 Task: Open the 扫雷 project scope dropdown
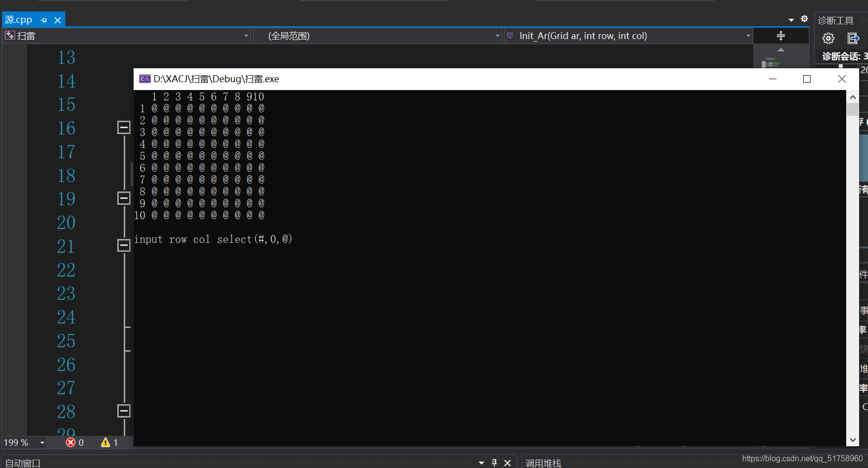pos(246,36)
